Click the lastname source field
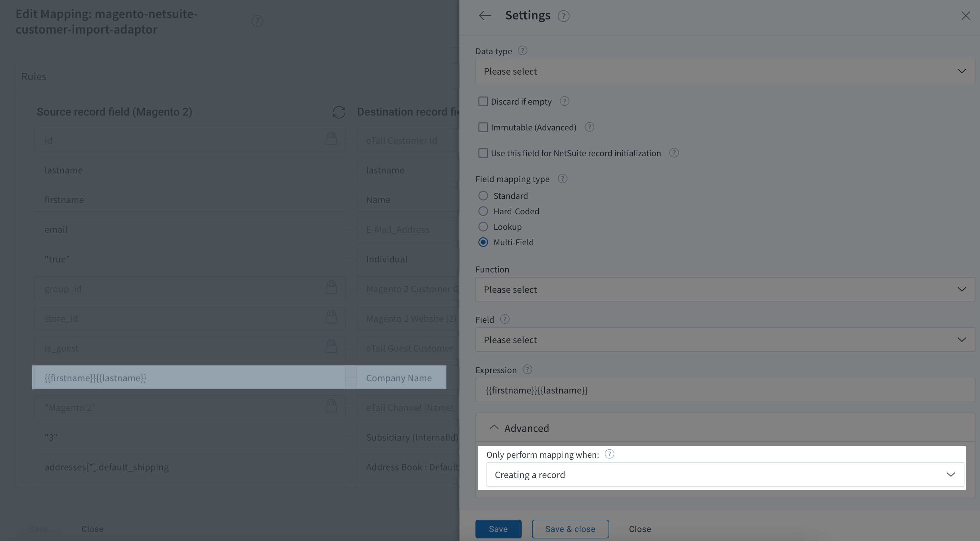This screenshot has width=980, height=541. pyautogui.click(x=190, y=170)
